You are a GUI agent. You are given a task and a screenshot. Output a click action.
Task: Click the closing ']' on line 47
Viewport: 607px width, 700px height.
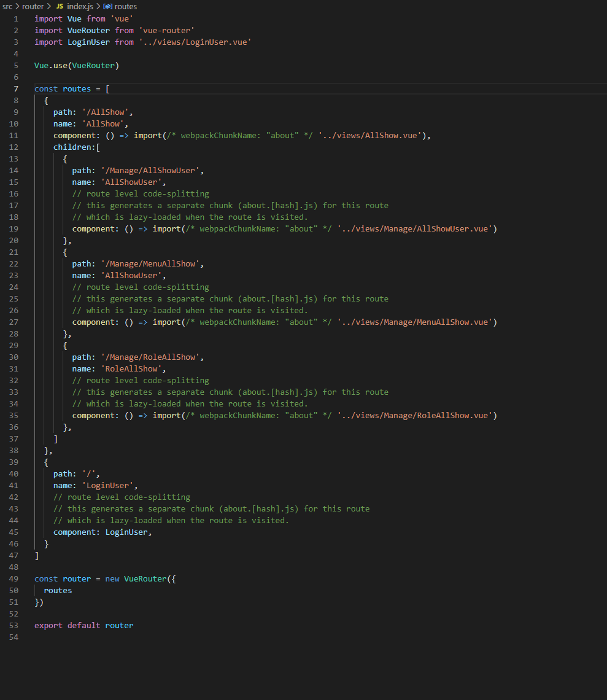[x=37, y=556]
